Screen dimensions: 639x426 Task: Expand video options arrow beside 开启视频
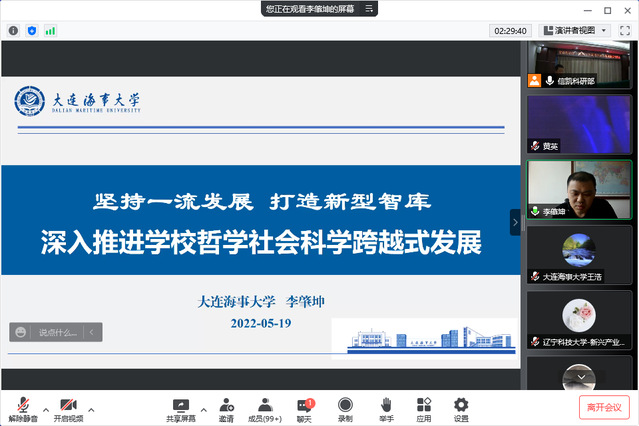[91, 409]
